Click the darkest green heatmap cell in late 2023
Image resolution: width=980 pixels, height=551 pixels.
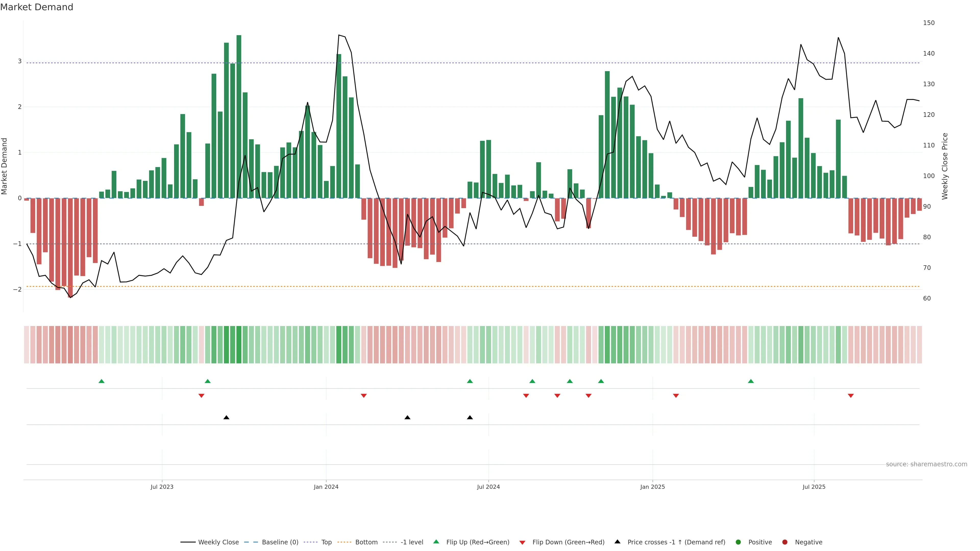239,345
